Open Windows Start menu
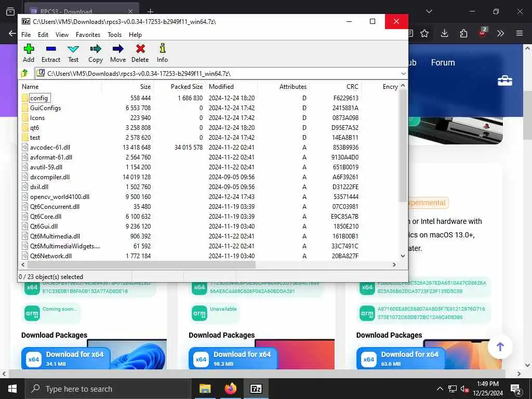 click(x=12, y=389)
